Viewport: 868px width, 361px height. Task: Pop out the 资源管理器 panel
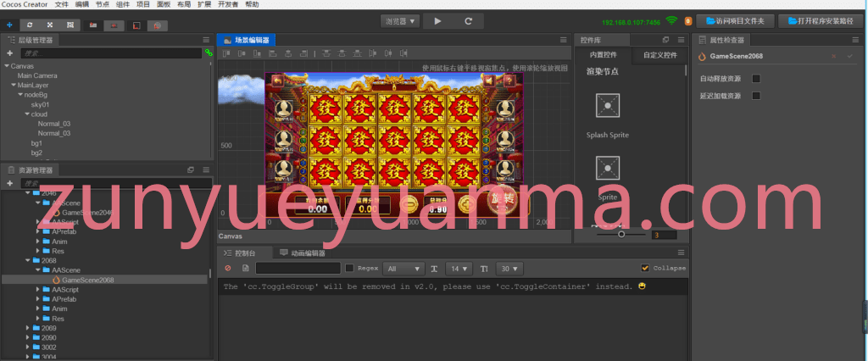[x=191, y=170]
